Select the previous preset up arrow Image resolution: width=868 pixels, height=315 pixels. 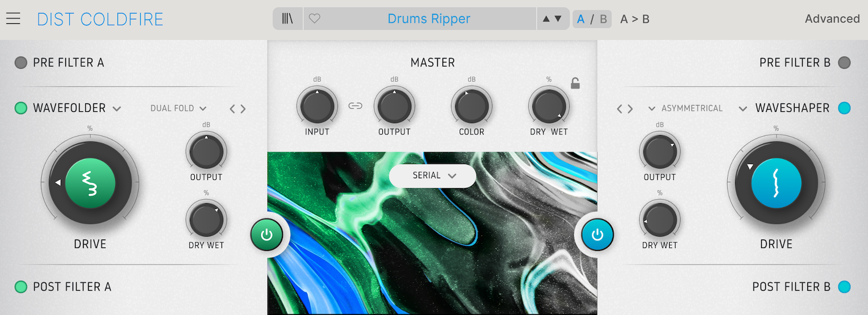(x=546, y=19)
